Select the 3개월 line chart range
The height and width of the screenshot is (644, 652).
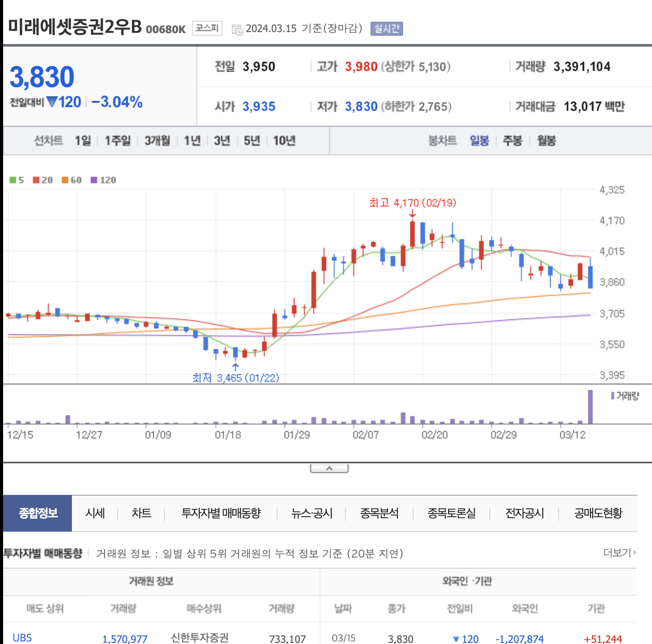point(157,140)
